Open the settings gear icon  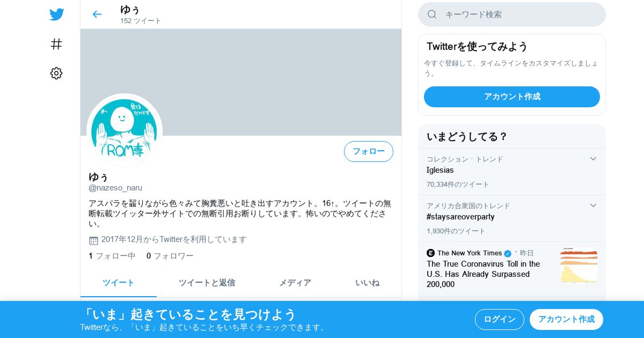(56, 74)
